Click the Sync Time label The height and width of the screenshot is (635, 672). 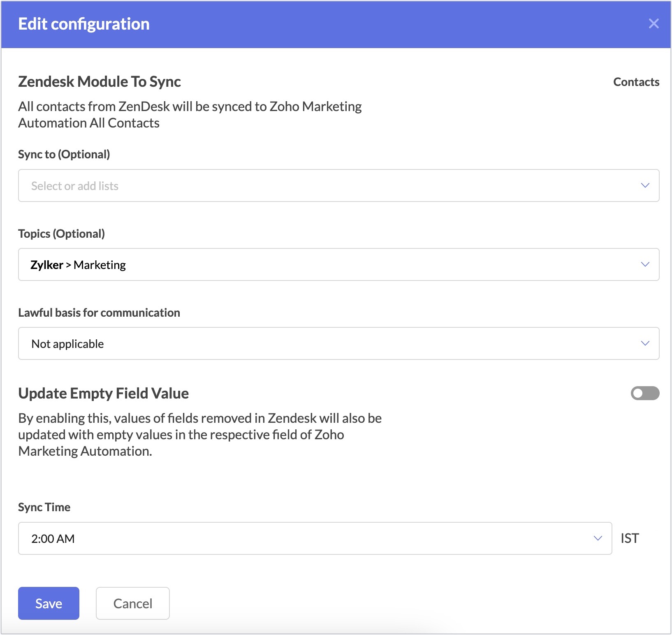tap(44, 507)
